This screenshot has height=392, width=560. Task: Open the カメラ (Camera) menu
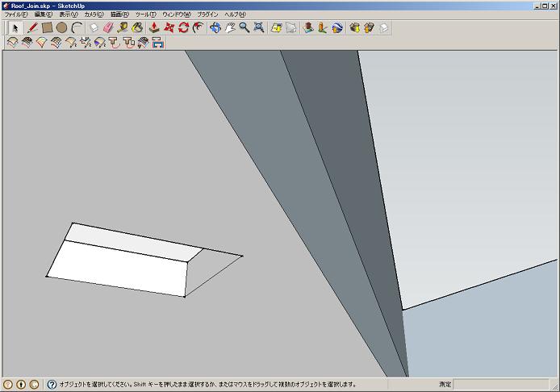[94, 15]
